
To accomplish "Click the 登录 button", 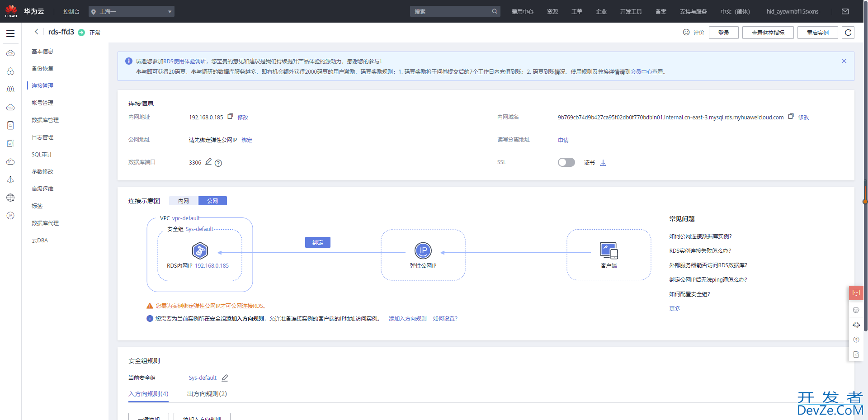I will (x=724, y=33).
